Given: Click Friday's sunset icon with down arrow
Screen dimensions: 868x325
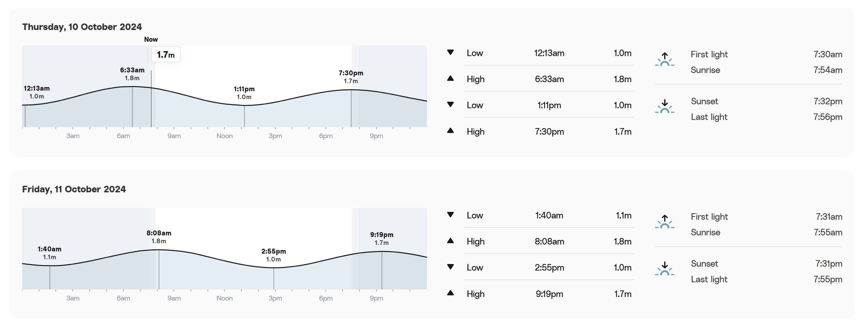Looking at the screenshot, I should coord(664,268).
